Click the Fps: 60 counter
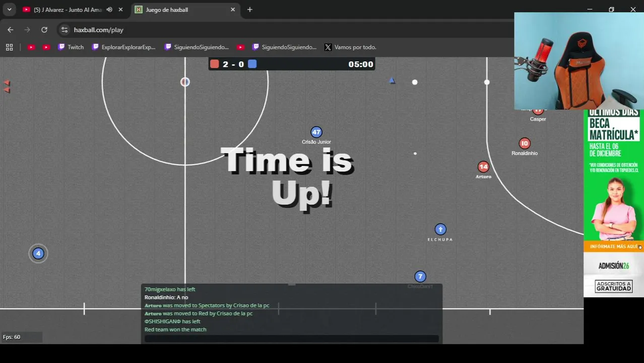This screenshot has width=644, height=363. coord(12,337)
